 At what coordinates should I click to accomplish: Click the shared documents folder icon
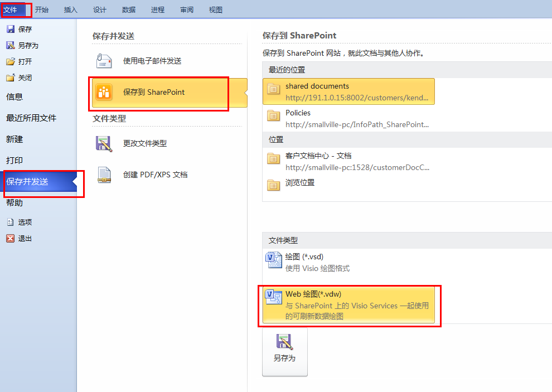coord(274,89)
